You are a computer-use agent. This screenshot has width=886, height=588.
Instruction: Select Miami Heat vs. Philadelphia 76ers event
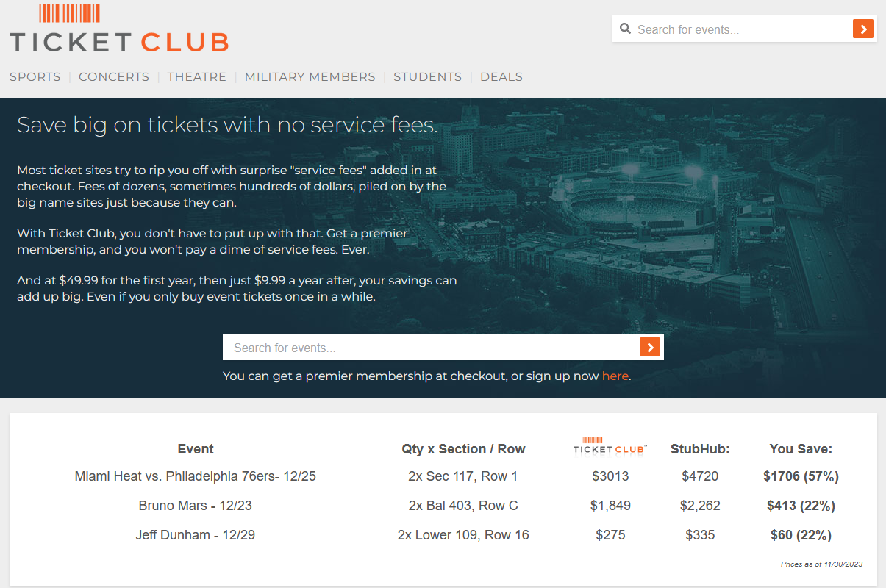click(196, 476)
